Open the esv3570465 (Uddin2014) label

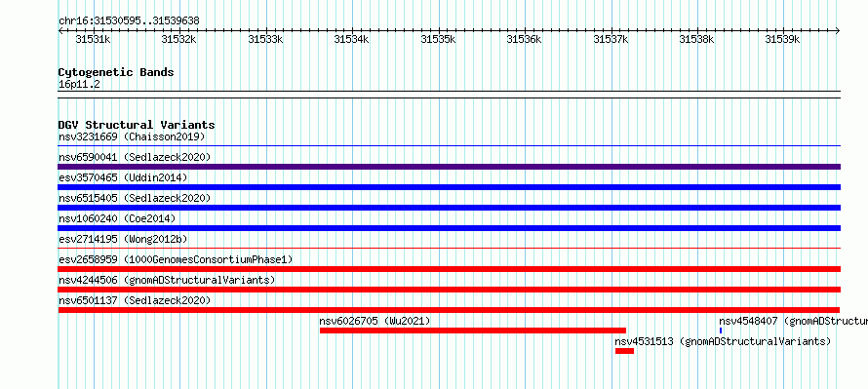pos(123,177)
